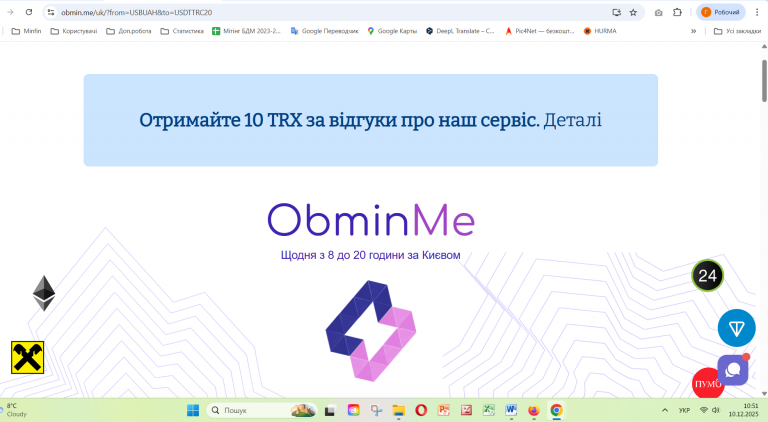
Task: Click the page vertical scrollbar thumb
Action: [x=764, y=81]
